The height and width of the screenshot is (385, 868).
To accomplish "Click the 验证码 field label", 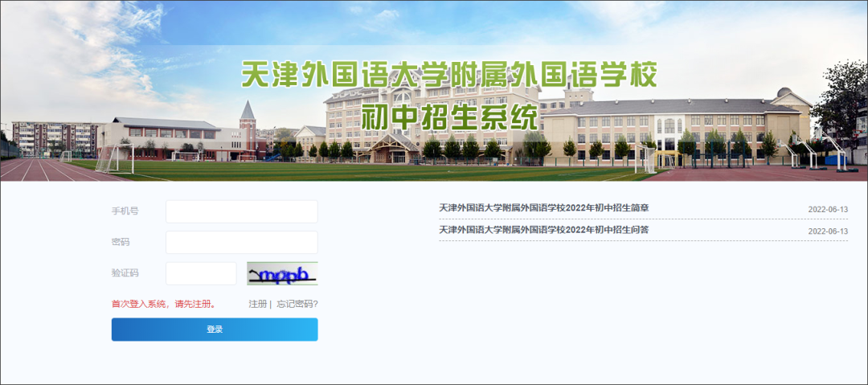I will pos(125,273).
